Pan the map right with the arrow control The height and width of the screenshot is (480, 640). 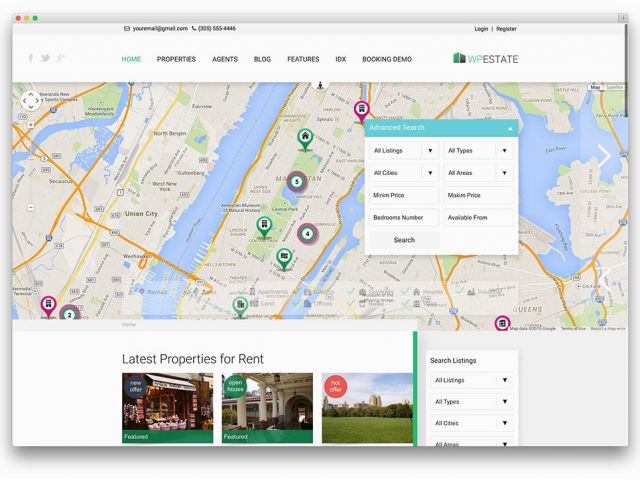point(37,100)
